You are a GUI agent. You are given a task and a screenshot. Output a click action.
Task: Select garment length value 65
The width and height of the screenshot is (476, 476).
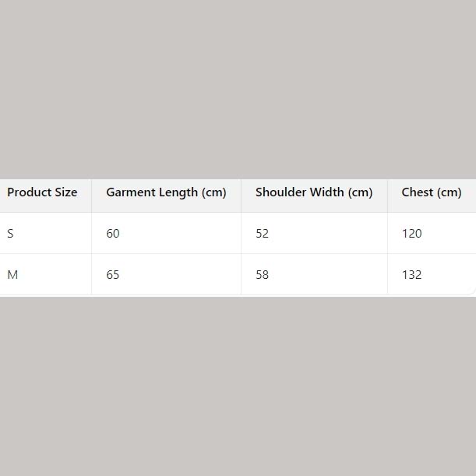click(x=113, y=275)
